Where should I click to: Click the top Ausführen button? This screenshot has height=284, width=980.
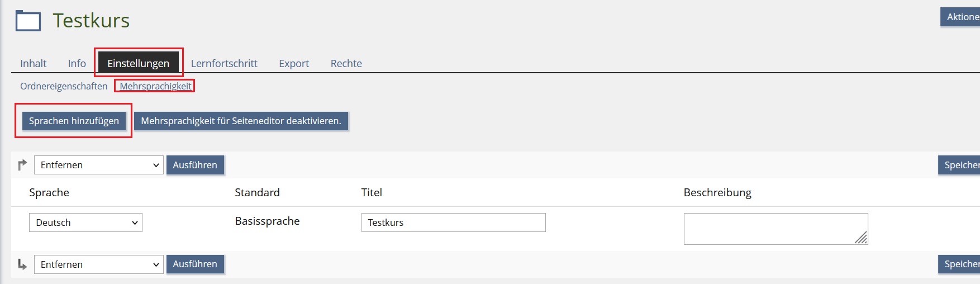click(x=195, y=165)
